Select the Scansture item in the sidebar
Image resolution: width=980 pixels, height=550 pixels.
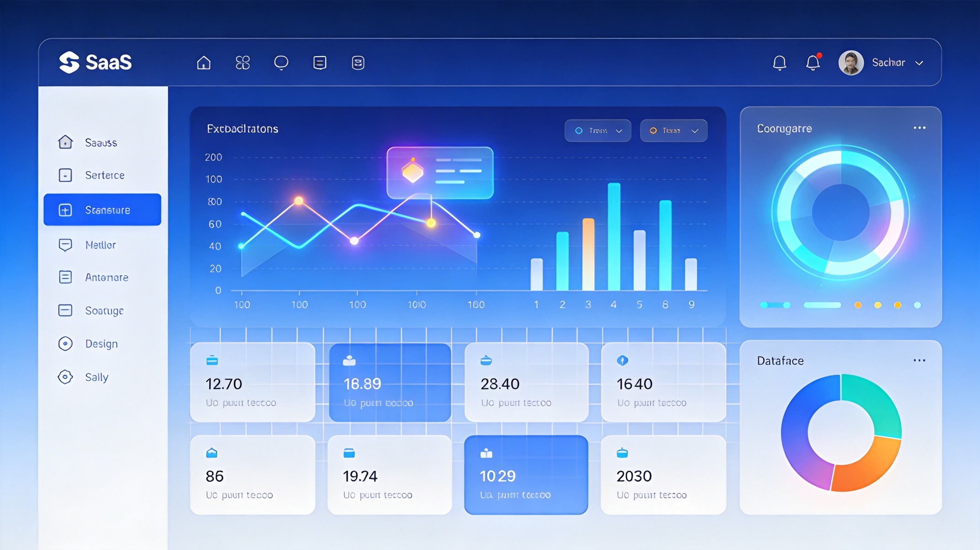pyautogui.click(x=103, y=209)
